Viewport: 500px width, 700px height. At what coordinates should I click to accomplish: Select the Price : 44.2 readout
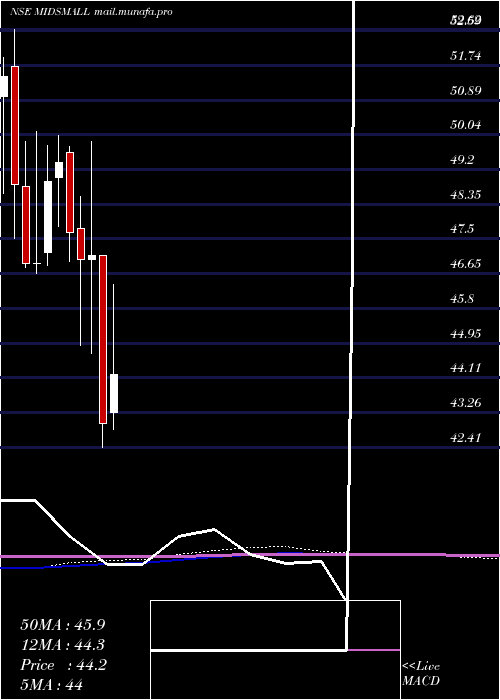click(63, 665)
